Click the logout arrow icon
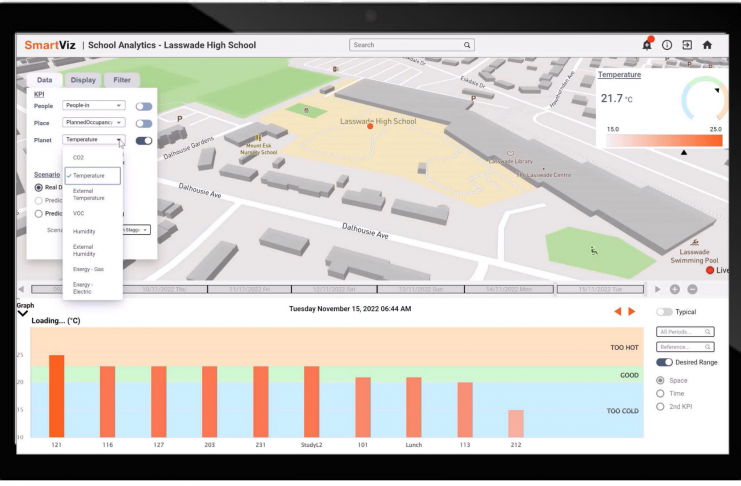Viewport: 741px width, 486px height. [687, 45]
